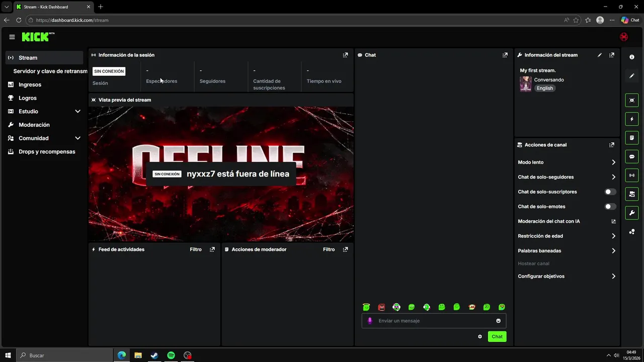Viewport: 644px width, 362px height.
Task: Click the pencil icon in the right sidebar
Action: (632, 76)
